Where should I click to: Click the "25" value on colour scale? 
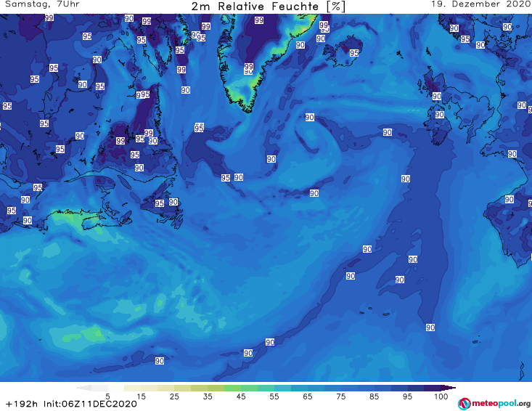[x=174, y=396]
